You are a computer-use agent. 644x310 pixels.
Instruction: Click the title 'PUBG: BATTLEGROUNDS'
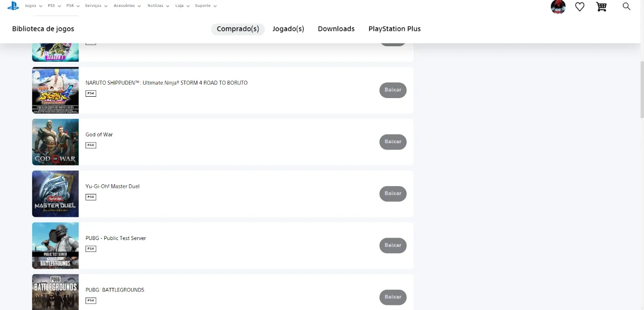(115, 290)
